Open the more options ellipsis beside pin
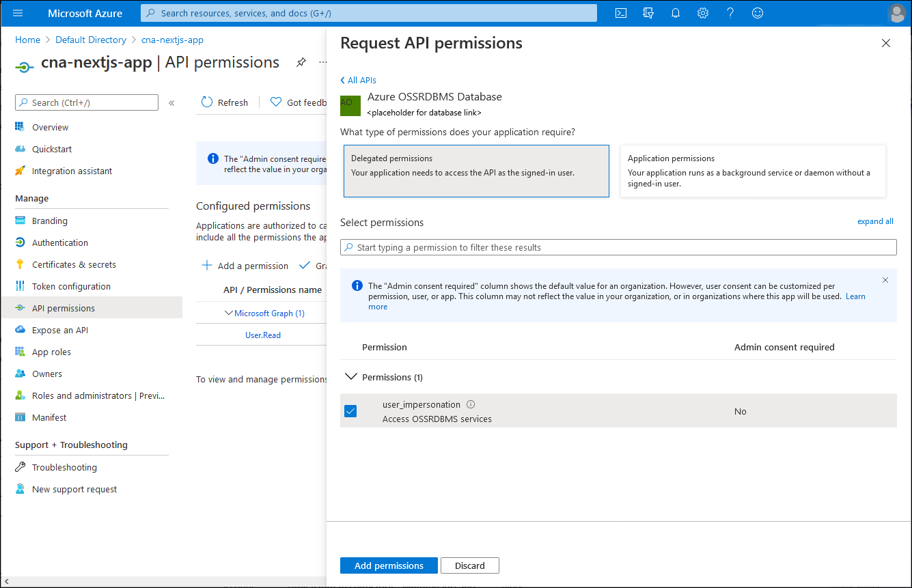912x588 pixels. 322,62
